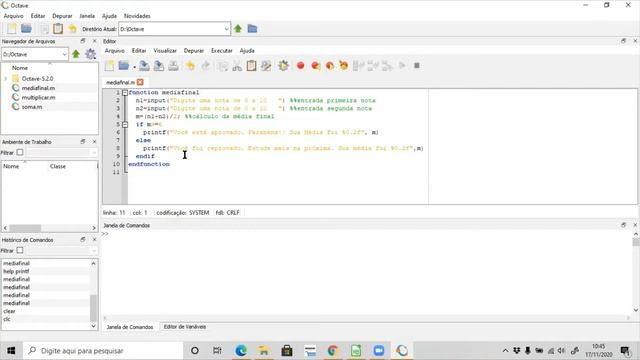640x360 pixels.
Task: Open the editor Visualizar menu
Action: pos(165,51)
